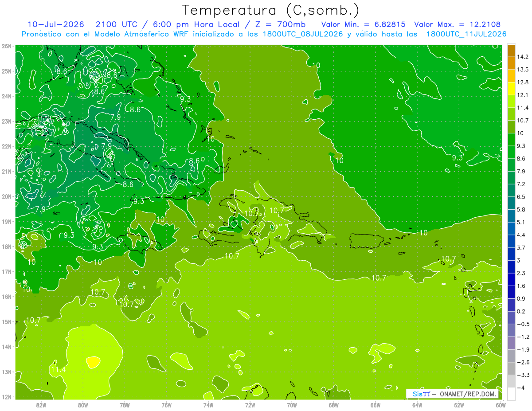The height and width of the screenshot is (411, 532).
Task: Click the 'Valor Min. = 6.82815' text
Action: point(364,24)
